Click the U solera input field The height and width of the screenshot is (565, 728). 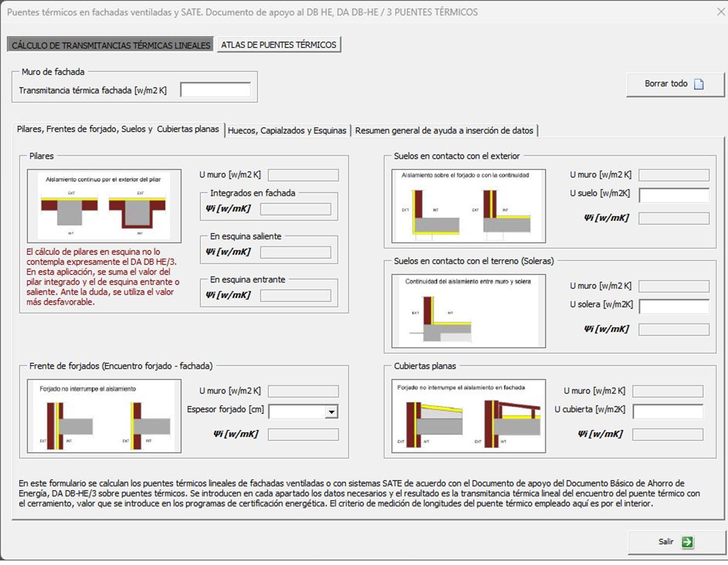pos(674,307)
